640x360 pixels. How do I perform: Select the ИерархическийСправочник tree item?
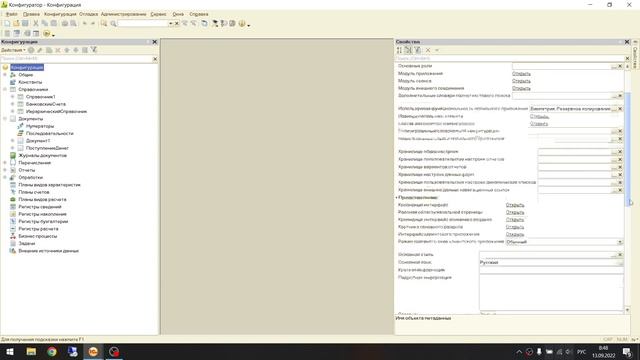tap(56, 111)
